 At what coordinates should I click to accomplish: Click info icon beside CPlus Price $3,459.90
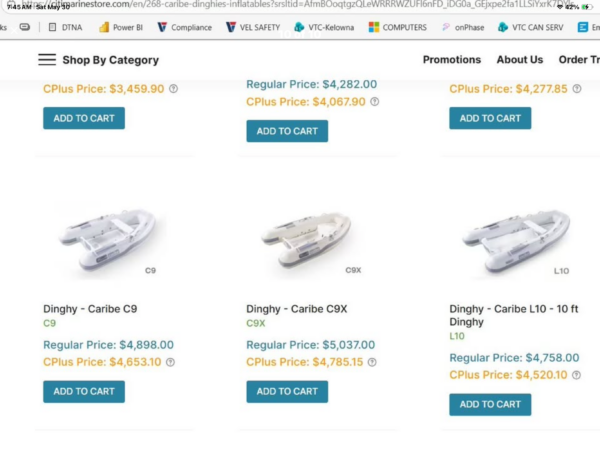click(x=173, y=89)
